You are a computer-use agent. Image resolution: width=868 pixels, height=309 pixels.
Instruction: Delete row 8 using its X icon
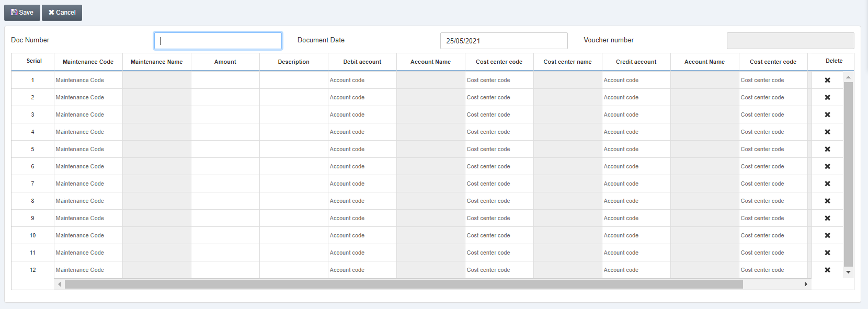click(827, 201)
